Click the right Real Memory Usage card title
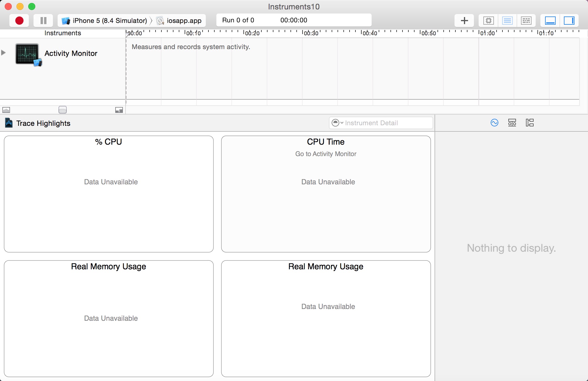The image size is (588, 381). tap(326, 266)
